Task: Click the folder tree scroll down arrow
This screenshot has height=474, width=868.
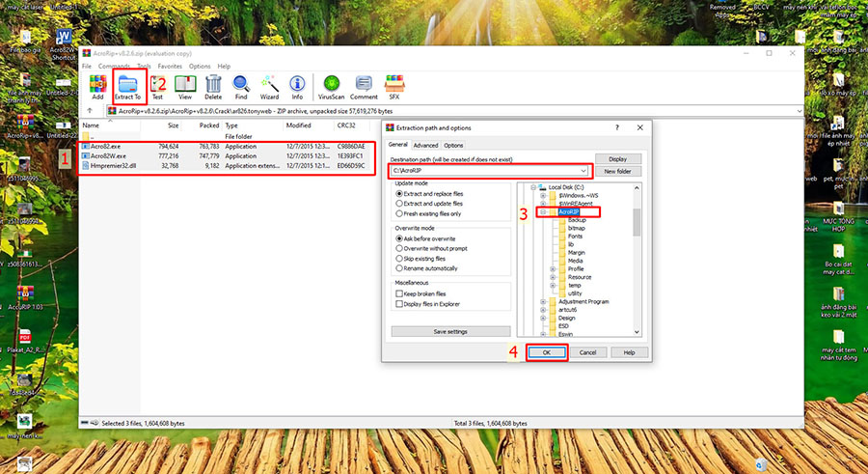Action: click(637, 332)
